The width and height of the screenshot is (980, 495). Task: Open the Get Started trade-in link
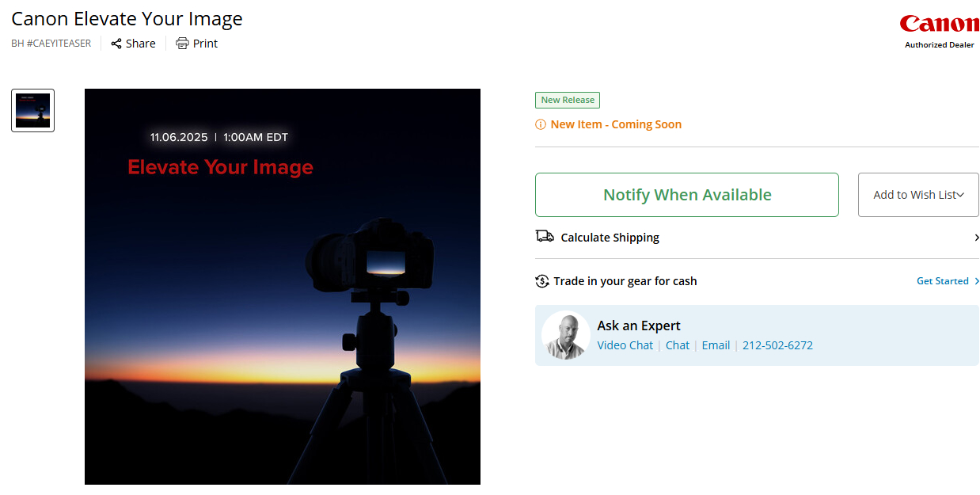pos(942,281)
